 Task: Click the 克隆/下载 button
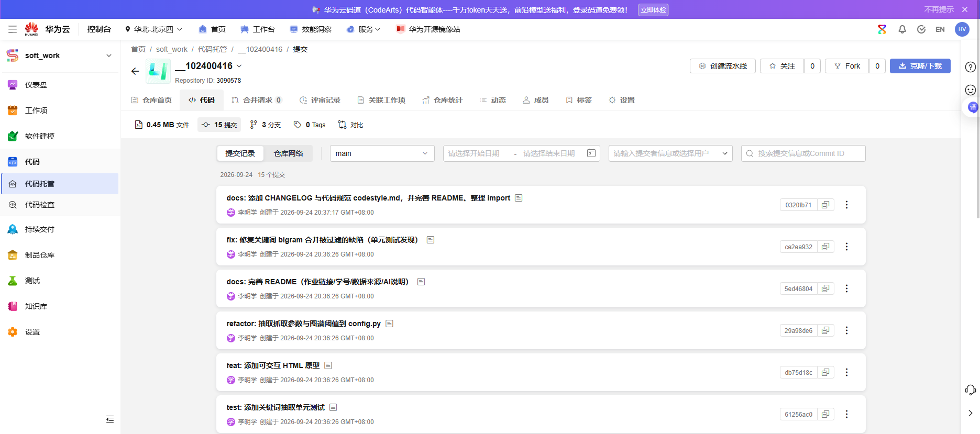coord(920,66)
